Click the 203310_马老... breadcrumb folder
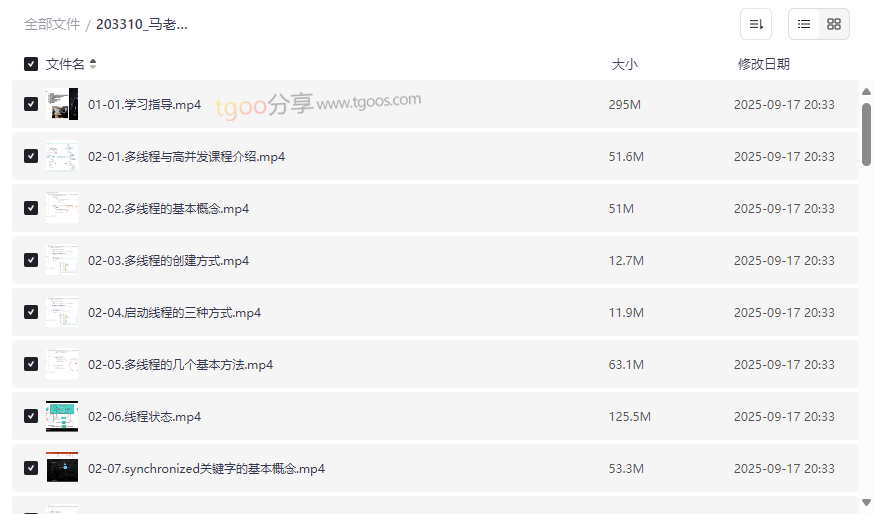Screen dimensions: 874x514 point(142,24)
